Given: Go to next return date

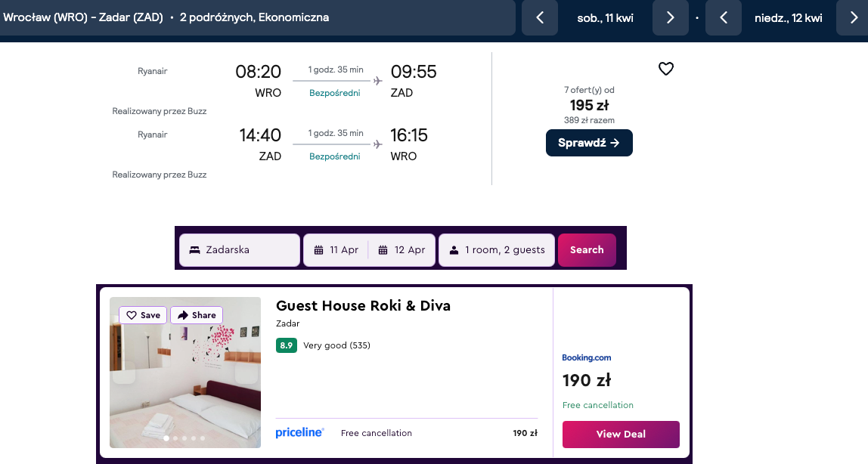Looking at the screenshot, I should click(x=852, y=18).
